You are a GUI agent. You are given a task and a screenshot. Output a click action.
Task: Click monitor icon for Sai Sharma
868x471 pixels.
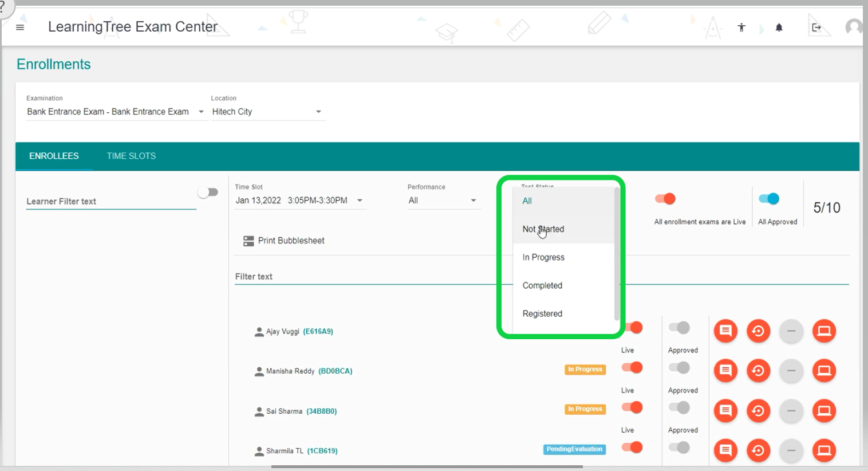824,411
